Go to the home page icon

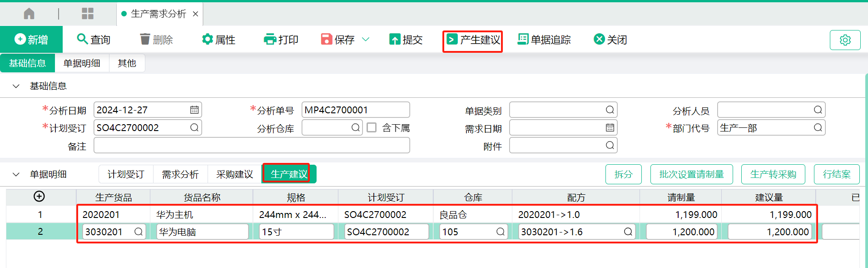pyautogui.click(x=29, y=14)
